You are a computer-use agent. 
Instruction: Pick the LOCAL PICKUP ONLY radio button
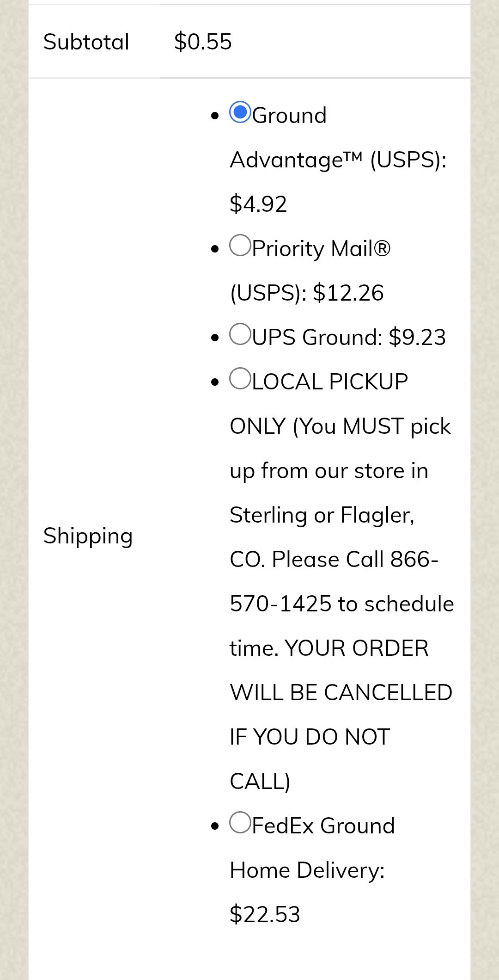[240, 379]
